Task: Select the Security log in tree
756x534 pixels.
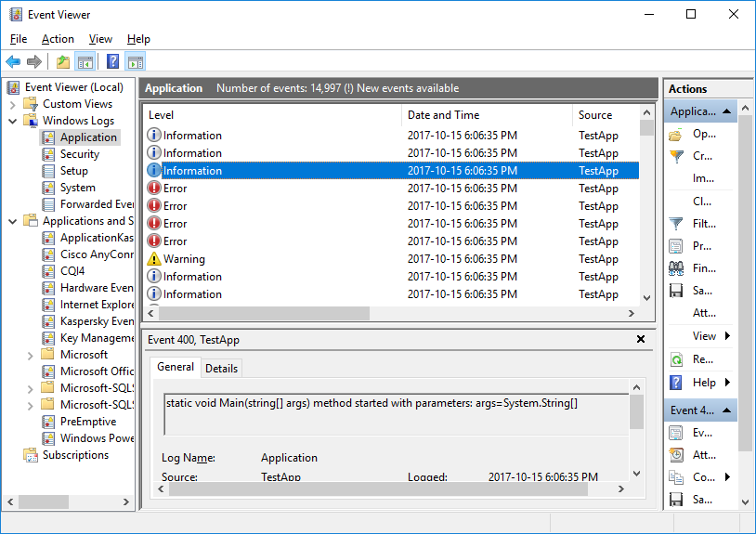Action: click(x=80, y=154)
